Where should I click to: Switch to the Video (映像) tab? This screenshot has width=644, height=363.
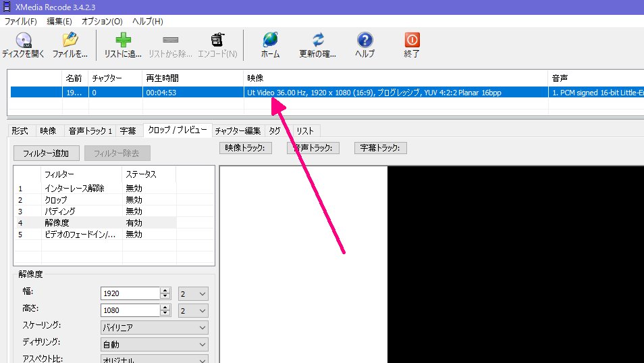(x=48, y=130)
